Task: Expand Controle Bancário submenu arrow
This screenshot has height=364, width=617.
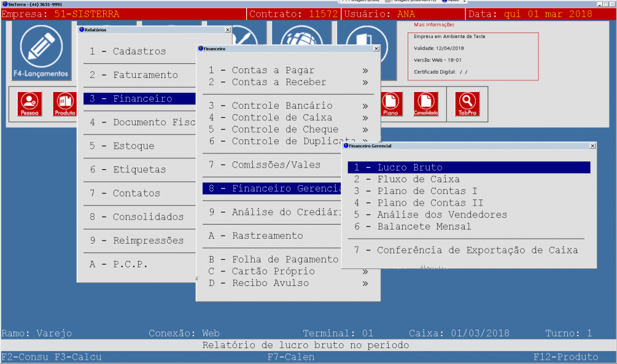Action: coord(365,106)
